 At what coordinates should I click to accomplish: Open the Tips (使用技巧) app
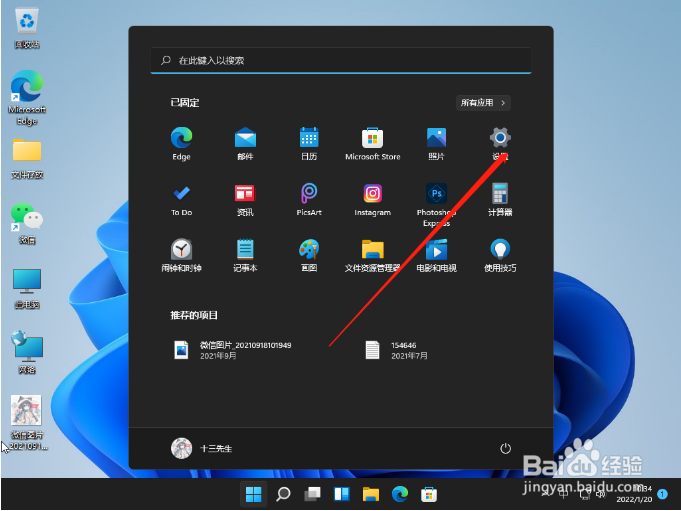click(x=500, y=255)
